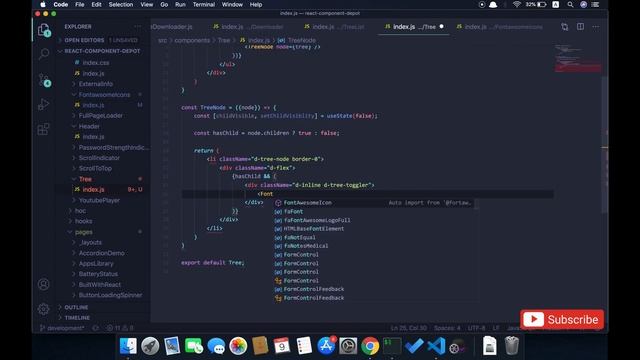The width and height of the screenshot is (640, 360).
Task: Click the Split Editor Right icon
Action: tap(580, 27)
